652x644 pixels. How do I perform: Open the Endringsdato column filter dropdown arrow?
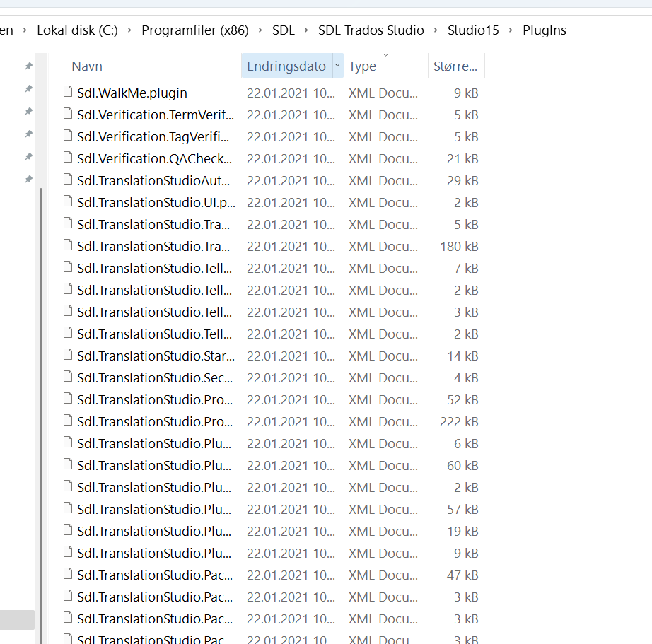click(337, 66)
